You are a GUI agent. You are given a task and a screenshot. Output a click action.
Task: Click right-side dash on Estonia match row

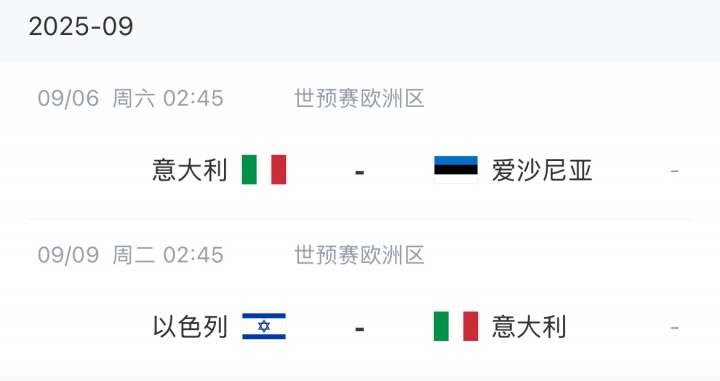click(x=675, y=172)
